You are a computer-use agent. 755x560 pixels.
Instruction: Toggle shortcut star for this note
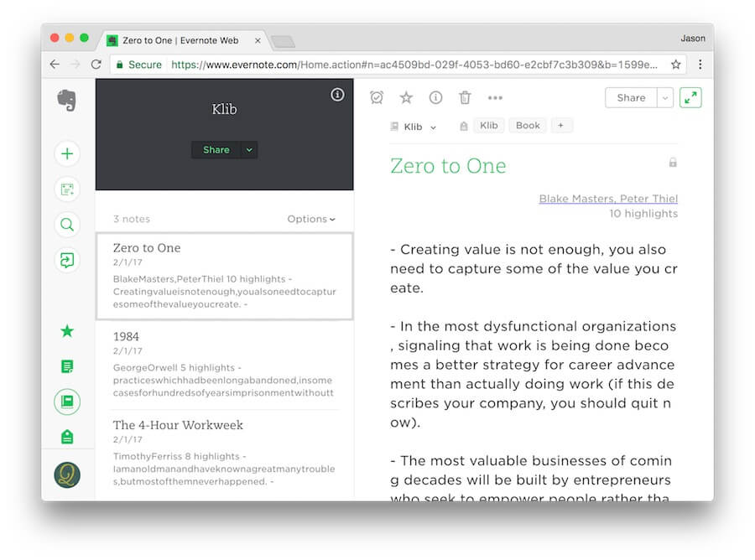pos(406,97)
